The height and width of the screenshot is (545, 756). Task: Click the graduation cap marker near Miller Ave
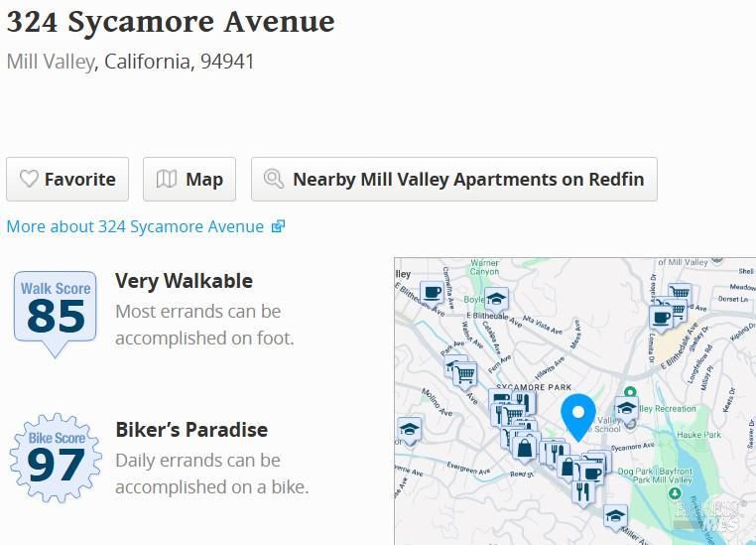point(615,516)
